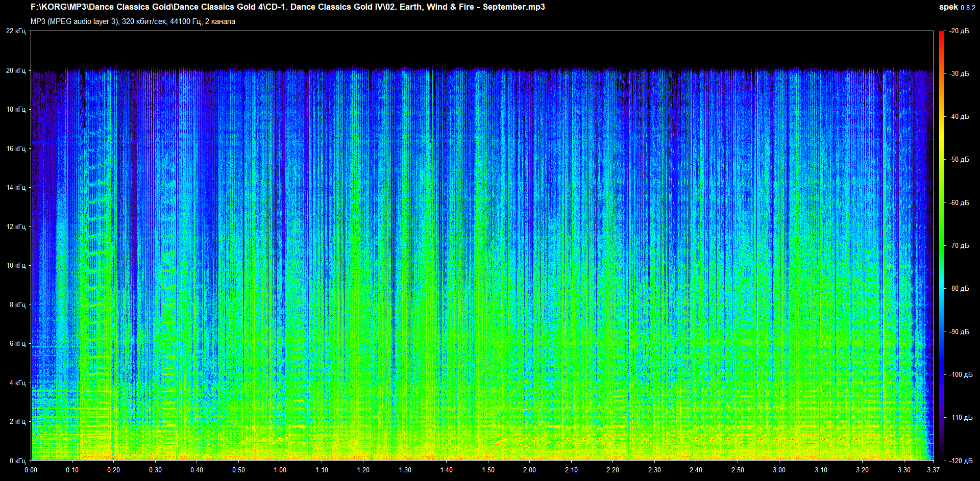Click the -50 дБ scale label
Image resolution: width=980 pixels, height=481 pixels.
[959, 160]
